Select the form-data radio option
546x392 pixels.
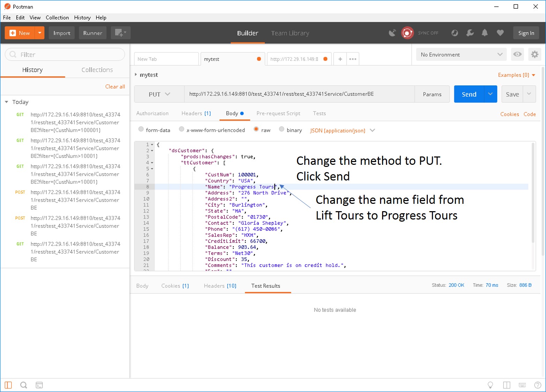[x=141, y=129]
